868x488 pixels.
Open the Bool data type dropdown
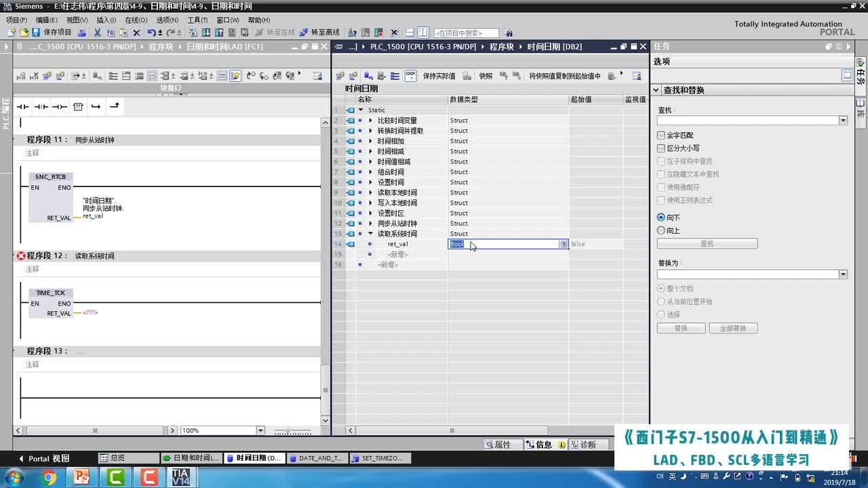coord(563,244)
